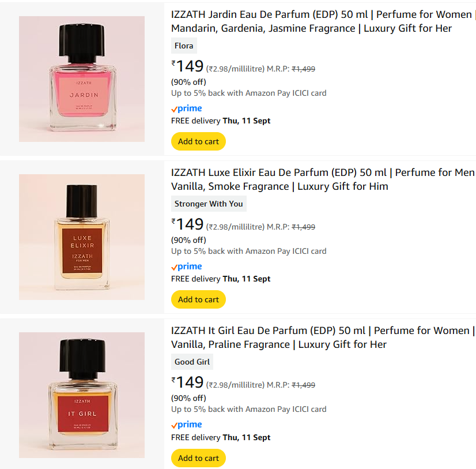Click the ₹149 price of Luxe Elixir

187,224
